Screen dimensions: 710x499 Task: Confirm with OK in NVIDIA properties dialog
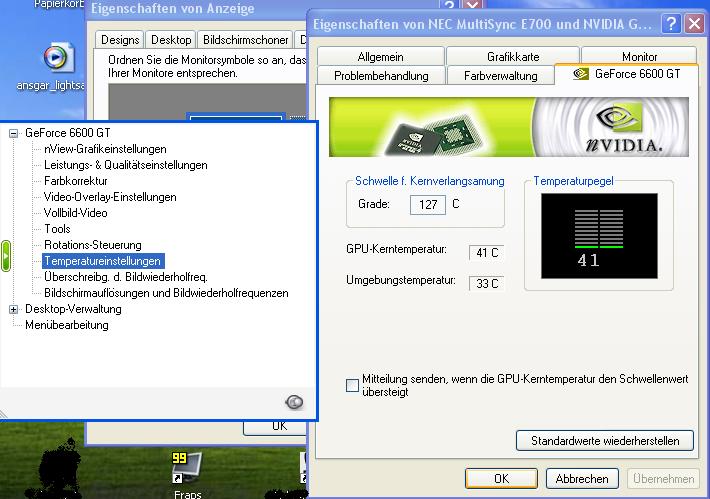click(501, 479)
